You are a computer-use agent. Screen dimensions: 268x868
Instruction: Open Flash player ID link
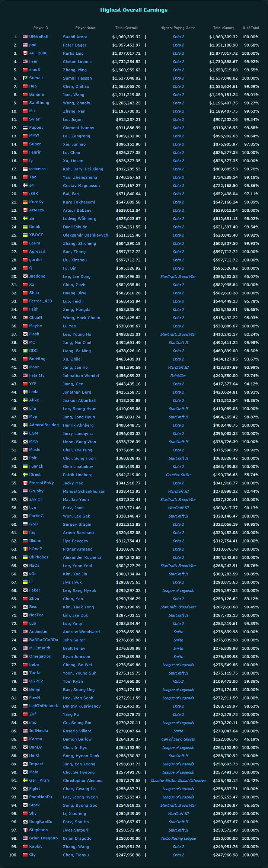34,334
